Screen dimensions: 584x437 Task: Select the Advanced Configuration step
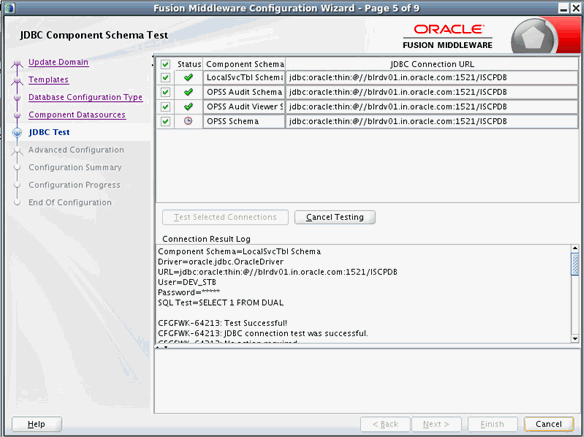coord(76,150)
